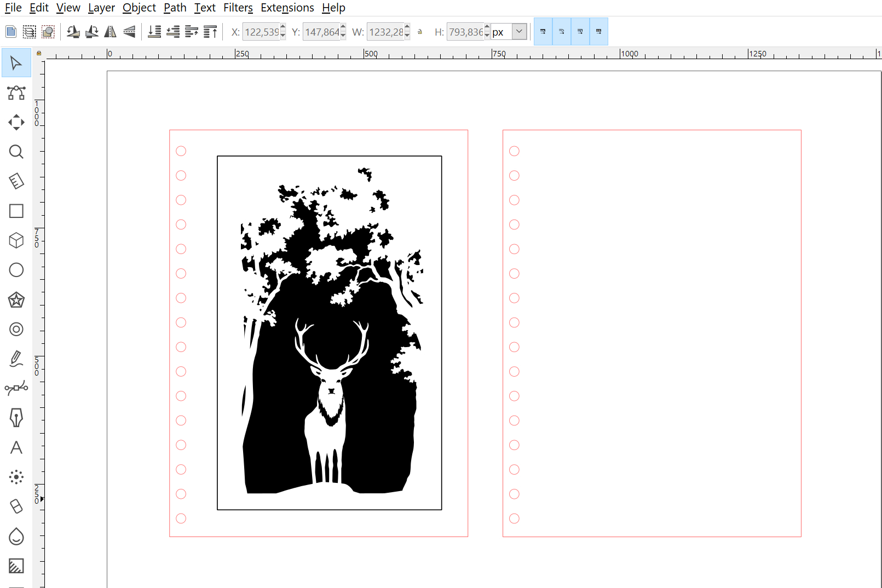
Task: Select the Gradient tool
Action: (16, 566)
